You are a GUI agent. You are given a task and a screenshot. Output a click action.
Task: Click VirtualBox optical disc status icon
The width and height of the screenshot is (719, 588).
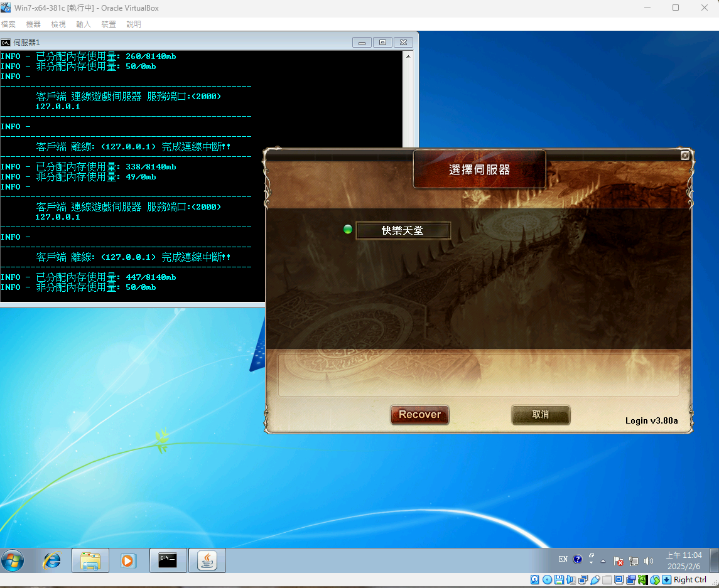547,580
